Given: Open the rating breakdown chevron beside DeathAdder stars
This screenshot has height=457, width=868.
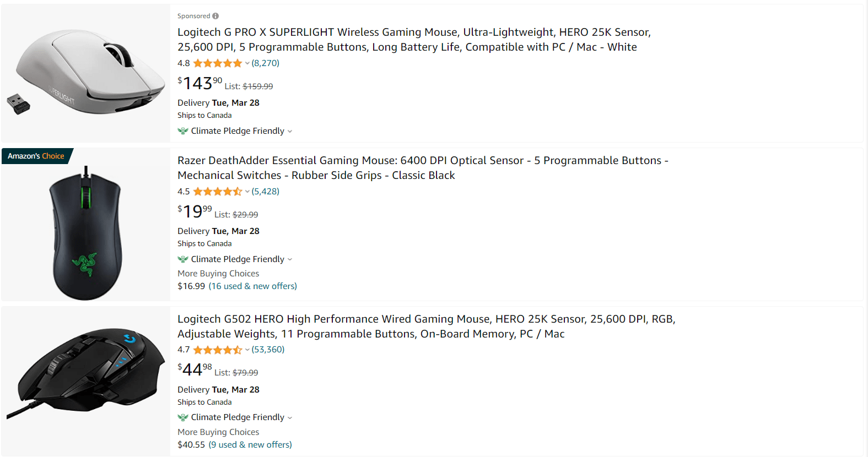Looking at the screenshot, I should tap(247, 192).
